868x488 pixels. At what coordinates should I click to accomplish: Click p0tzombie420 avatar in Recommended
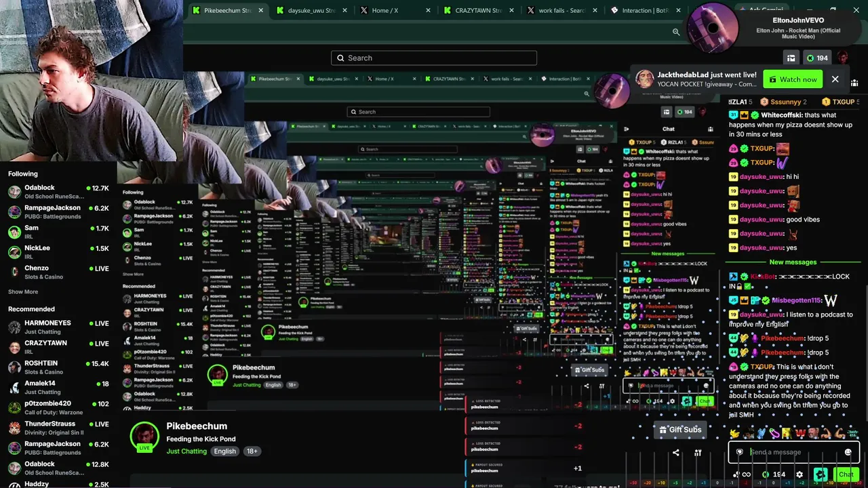pyautogui.click(x=14, y=408)
